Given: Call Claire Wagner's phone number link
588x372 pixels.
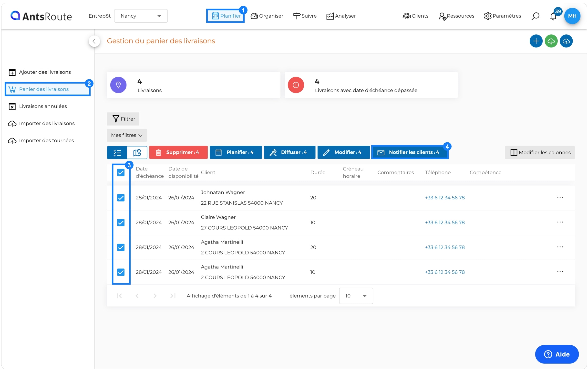Looking at the screenshot, I should (x=445, y=223).
